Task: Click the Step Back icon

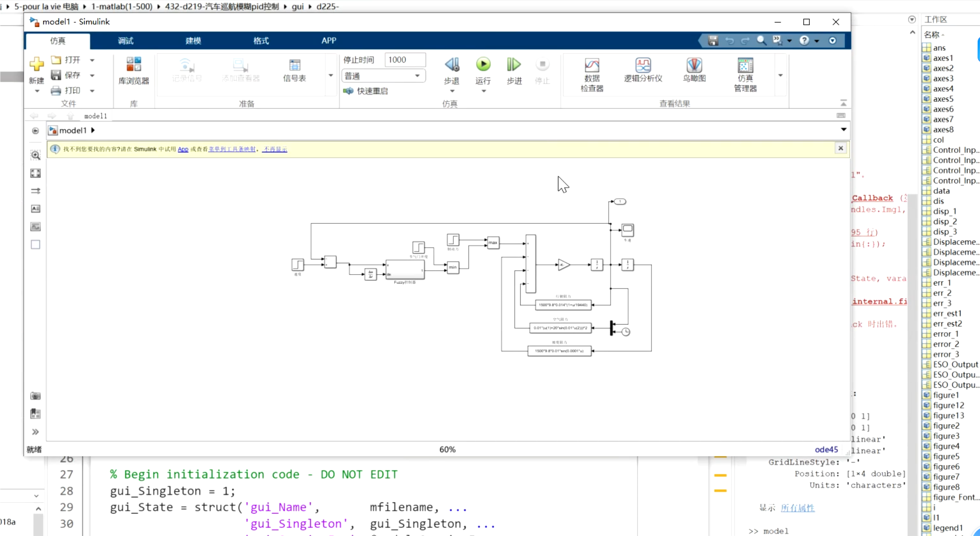Action: pyautogui.click(x=451, y=65)
